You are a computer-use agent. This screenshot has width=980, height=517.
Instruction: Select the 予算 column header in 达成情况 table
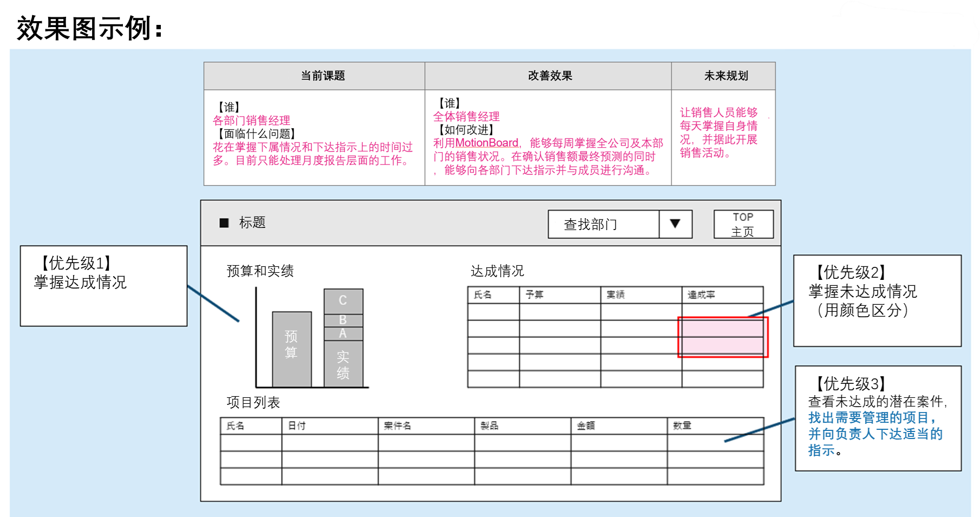(x=559, y=295)
